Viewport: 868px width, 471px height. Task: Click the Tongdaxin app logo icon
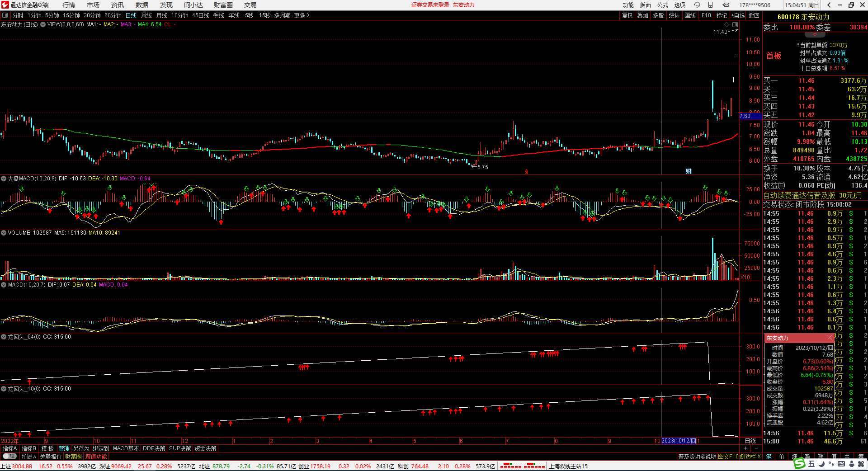point(5,5)
